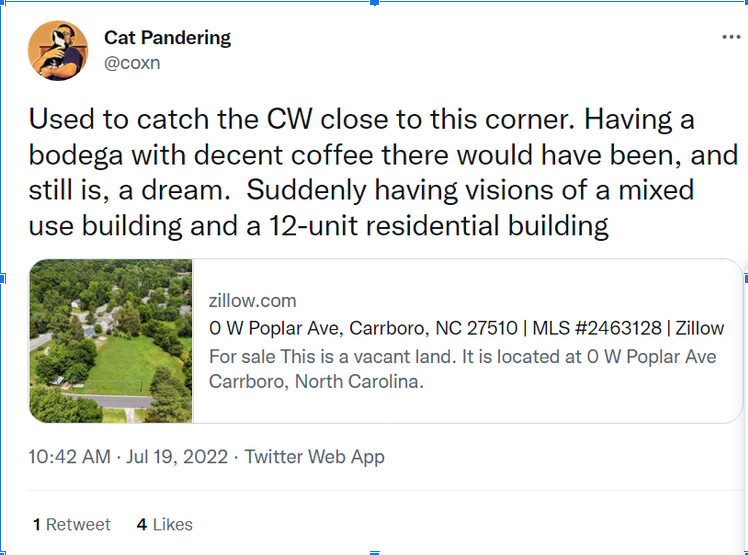The image size is (748, 555).
Task: Open the Cat Pandering display name link
Action: pyautogui.click(x=167, y=38)
